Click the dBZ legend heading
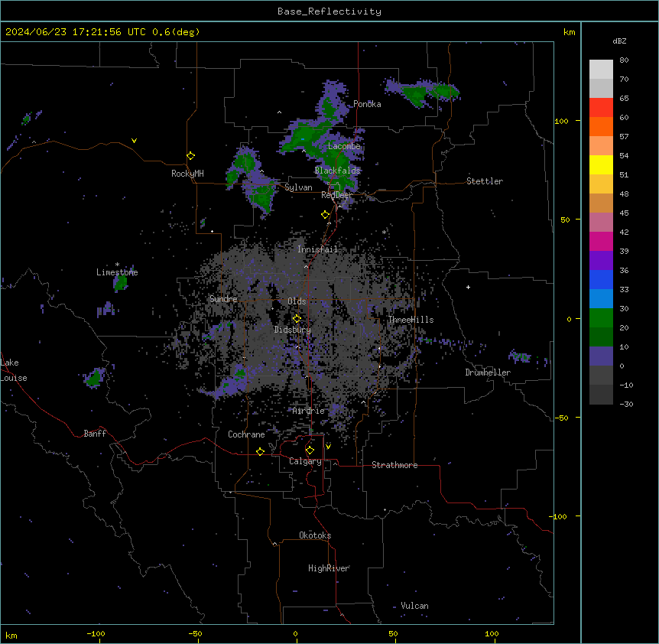The width and height of the screenshot is (659, 644). click(x=619, y=41)
